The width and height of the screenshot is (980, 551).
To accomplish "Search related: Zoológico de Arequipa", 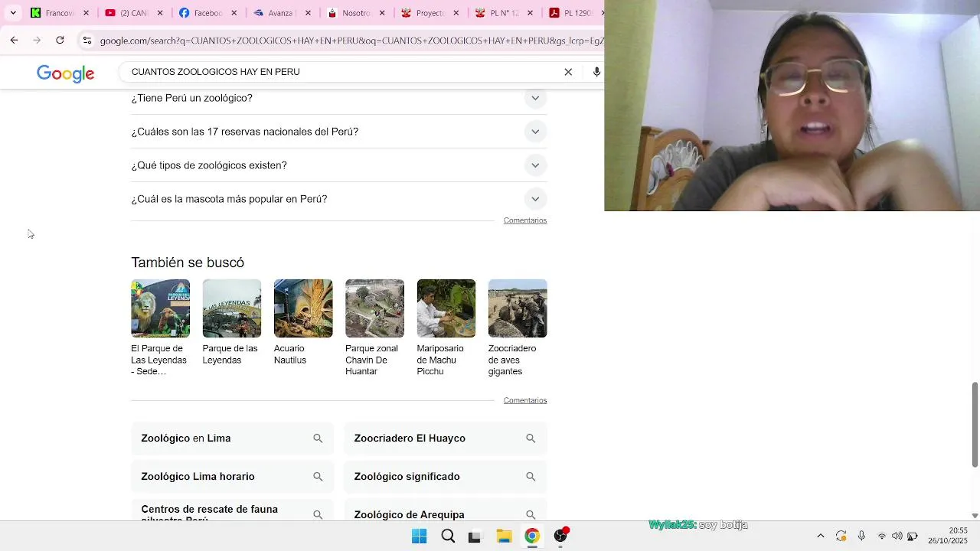I will coord(446,510).
